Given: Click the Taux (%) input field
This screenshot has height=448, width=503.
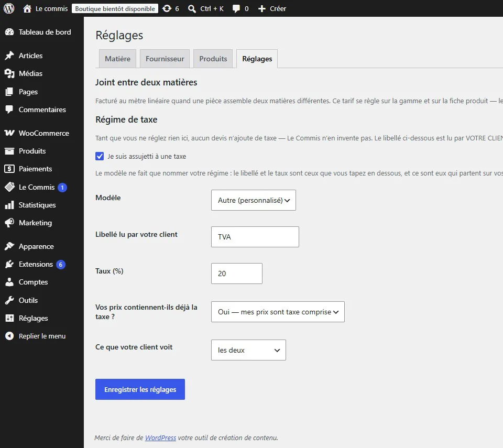Looking at the screenshot, I should tap(237, 274).
